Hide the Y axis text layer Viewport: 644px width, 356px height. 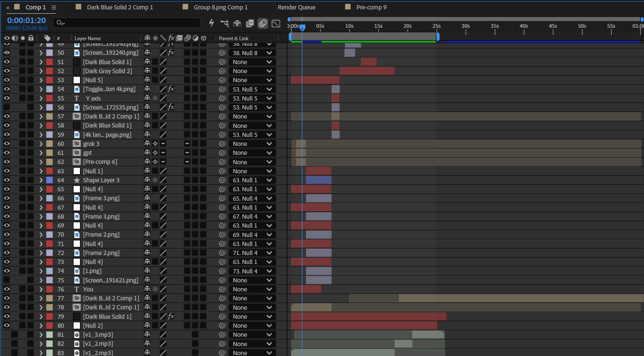point(6,98)
